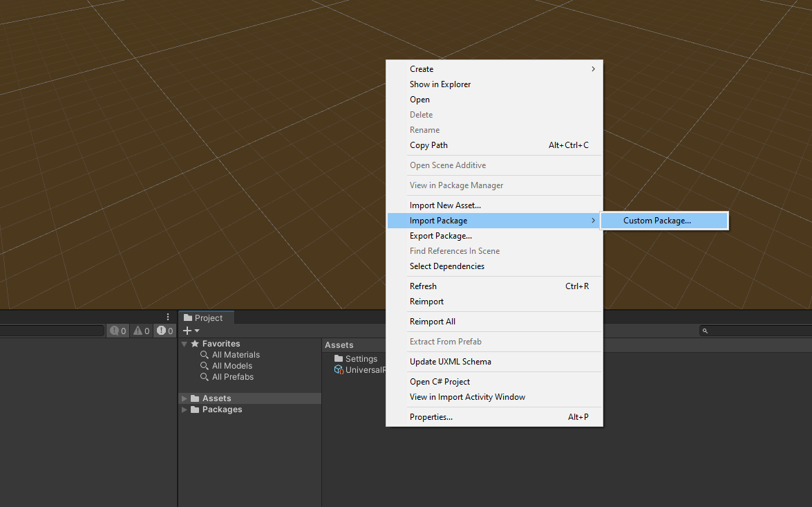The image size is (812, 507).
Task: Toggle console error message filter
Action: click(164, 331)
